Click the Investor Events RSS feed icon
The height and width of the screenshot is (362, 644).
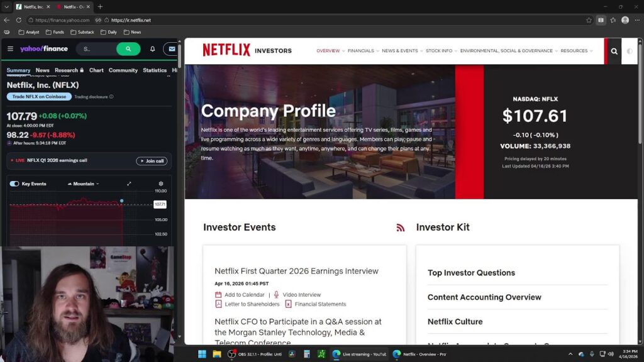pos(401,228)
